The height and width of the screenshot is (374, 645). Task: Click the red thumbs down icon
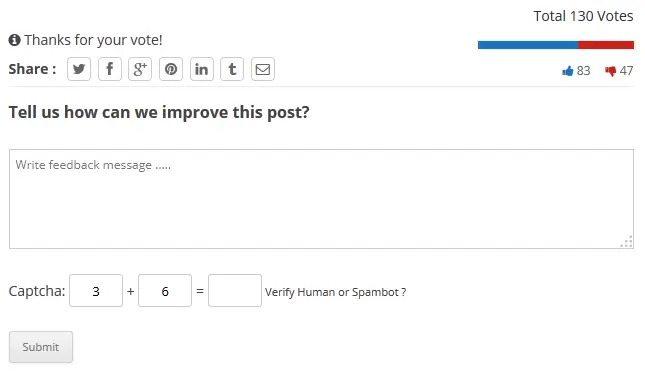[610, 71]
